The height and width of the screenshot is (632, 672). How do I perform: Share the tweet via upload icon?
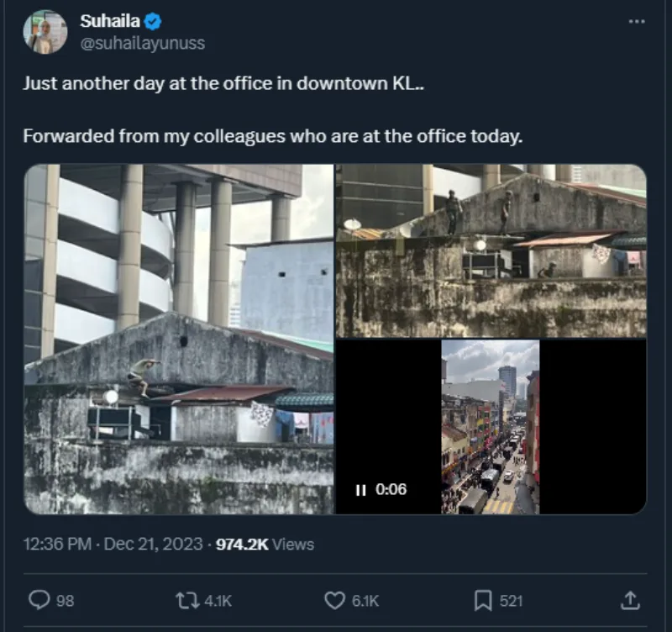[x=630, y=600]
